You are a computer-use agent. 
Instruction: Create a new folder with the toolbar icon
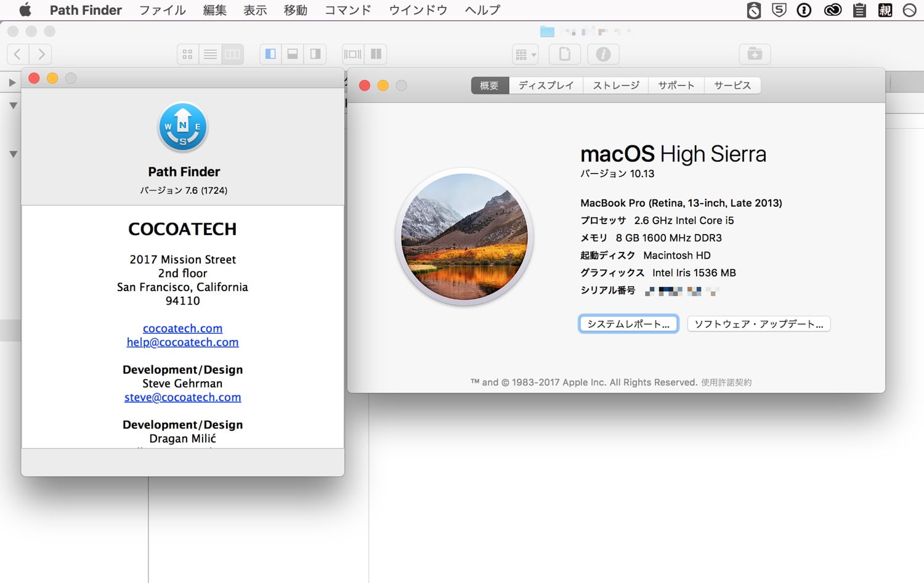[755, 54]
